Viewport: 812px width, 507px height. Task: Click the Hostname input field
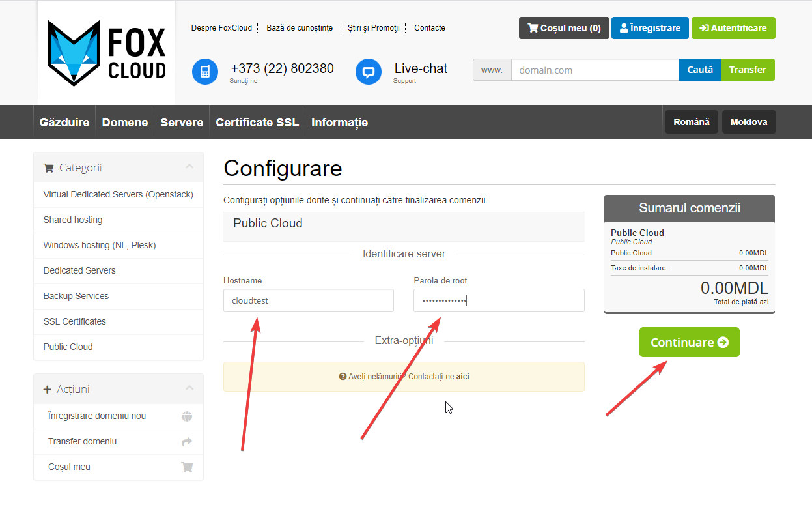(308, 301)
